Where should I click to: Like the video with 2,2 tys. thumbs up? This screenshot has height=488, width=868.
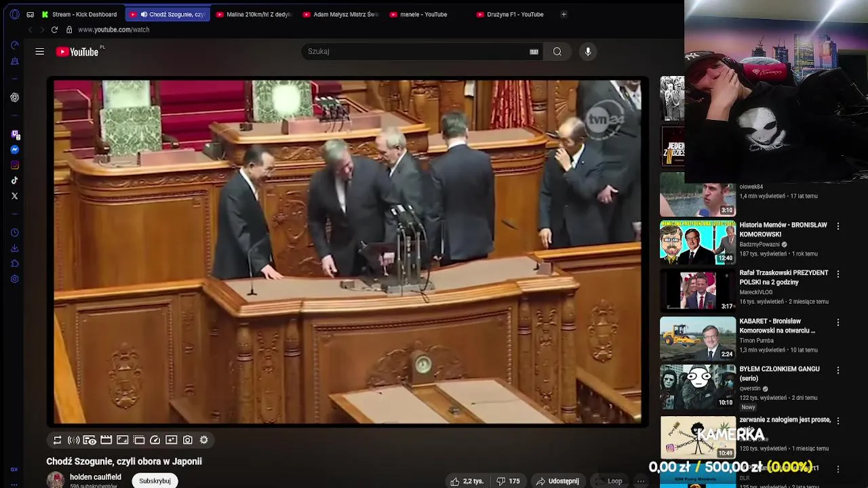(x=467, y=481)
